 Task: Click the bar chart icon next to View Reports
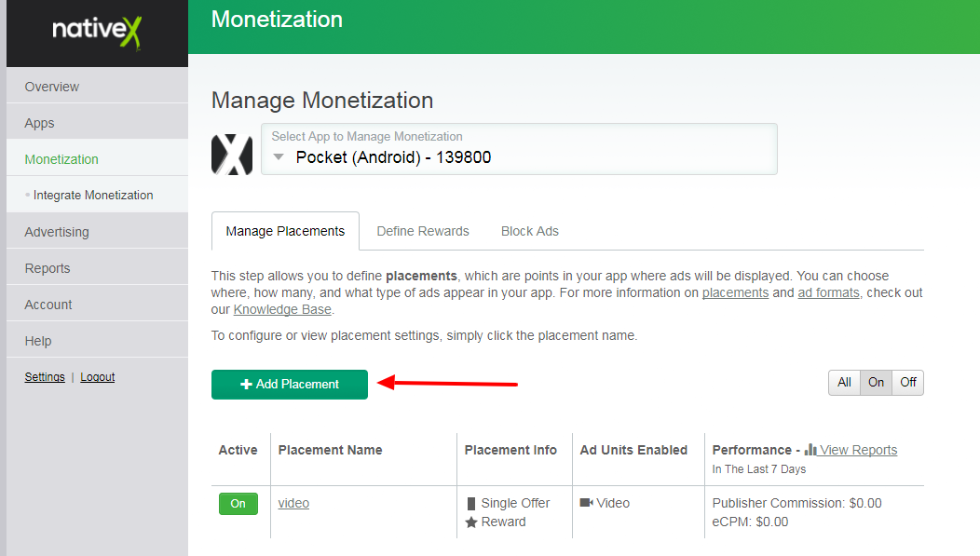pos(810,450)
